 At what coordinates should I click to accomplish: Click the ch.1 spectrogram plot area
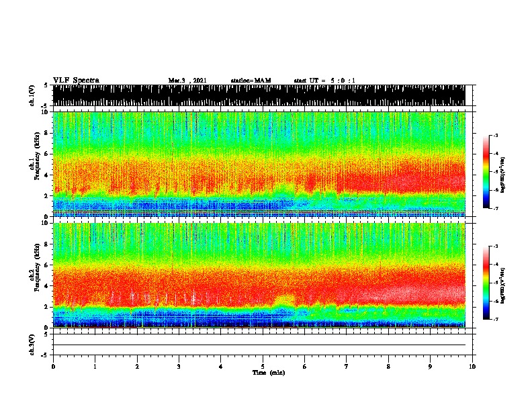[259, 164]
